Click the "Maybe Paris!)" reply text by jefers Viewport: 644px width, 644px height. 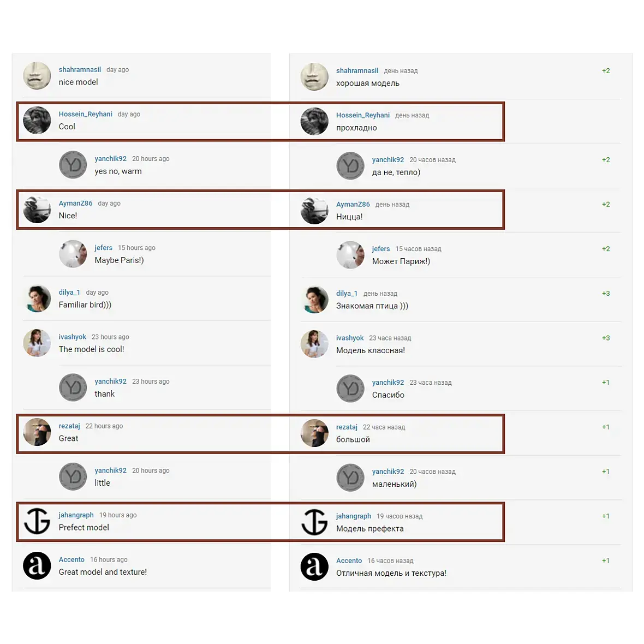119,260
